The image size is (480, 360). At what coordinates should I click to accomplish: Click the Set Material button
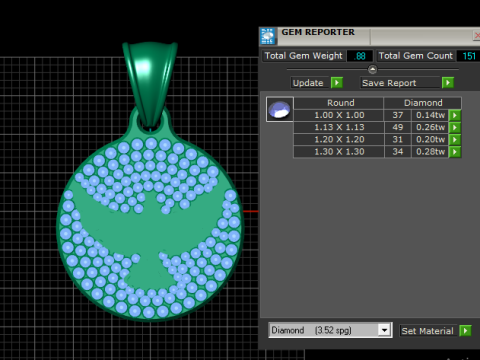428,331
